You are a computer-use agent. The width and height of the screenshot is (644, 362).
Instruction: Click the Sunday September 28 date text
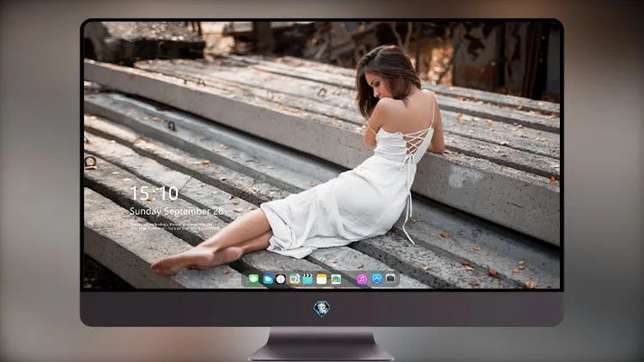[177, 211]
